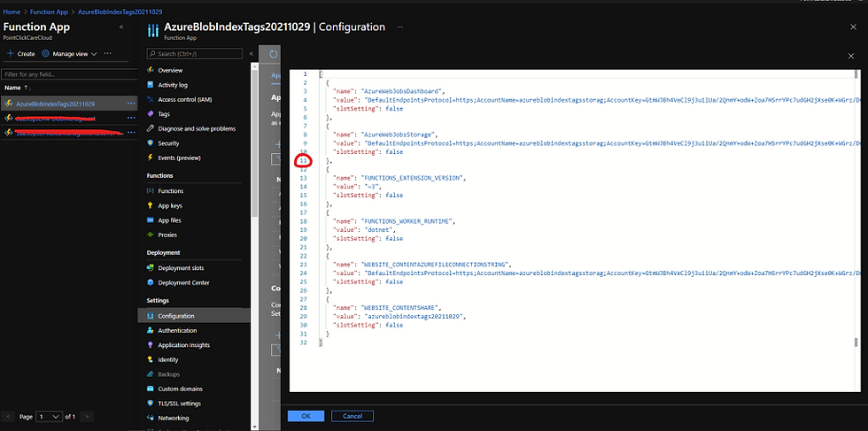Click the App files icon
This screenshot has width=868, height=431.
click(x=150, y=220)
